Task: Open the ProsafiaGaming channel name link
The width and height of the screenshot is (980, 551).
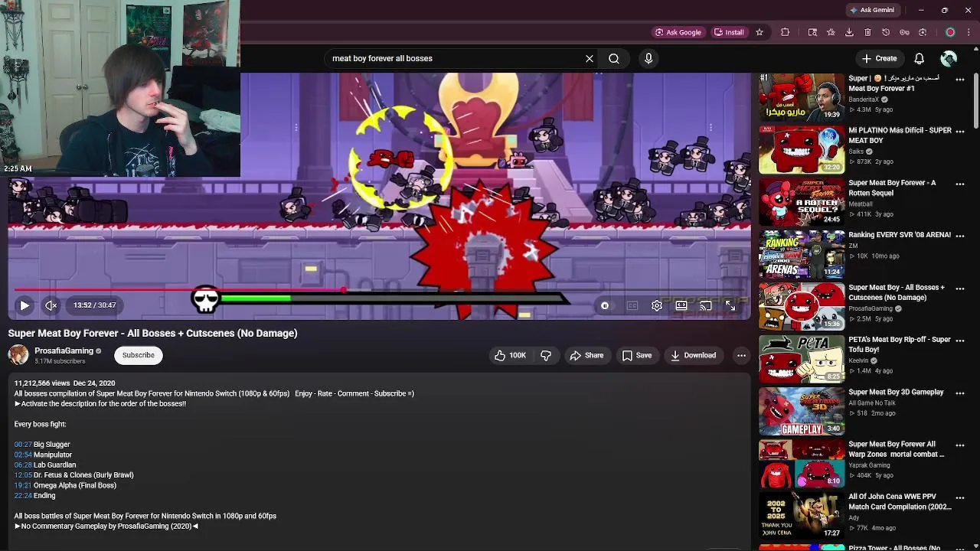Action: (x=64, y=350)
